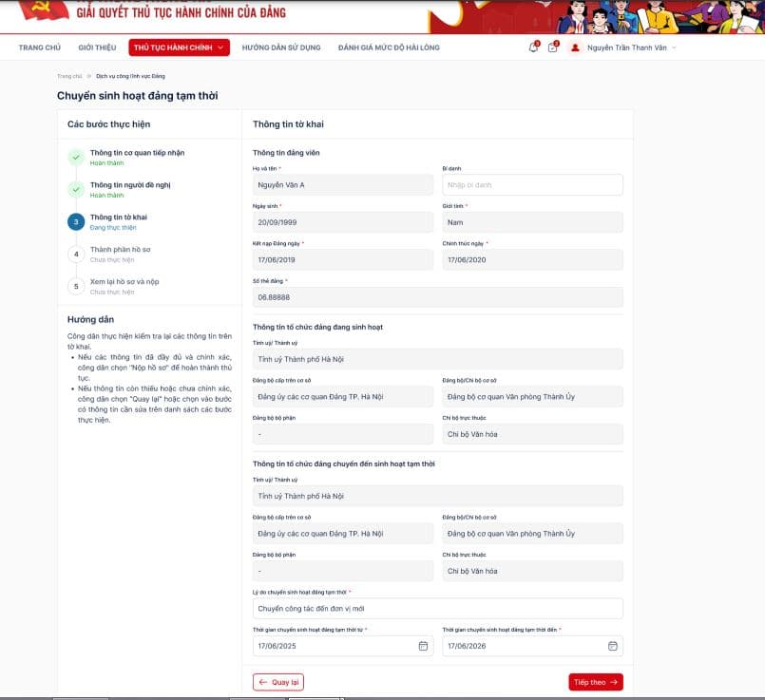Select the Xem lại hồ sơ và nộp step
This screenshot has width=765, height=700.
point(124,281)
